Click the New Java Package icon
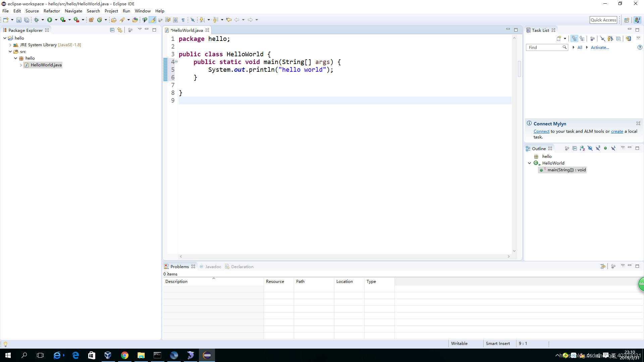This screenshot has width=644, height=362. (x=91, y=20)
